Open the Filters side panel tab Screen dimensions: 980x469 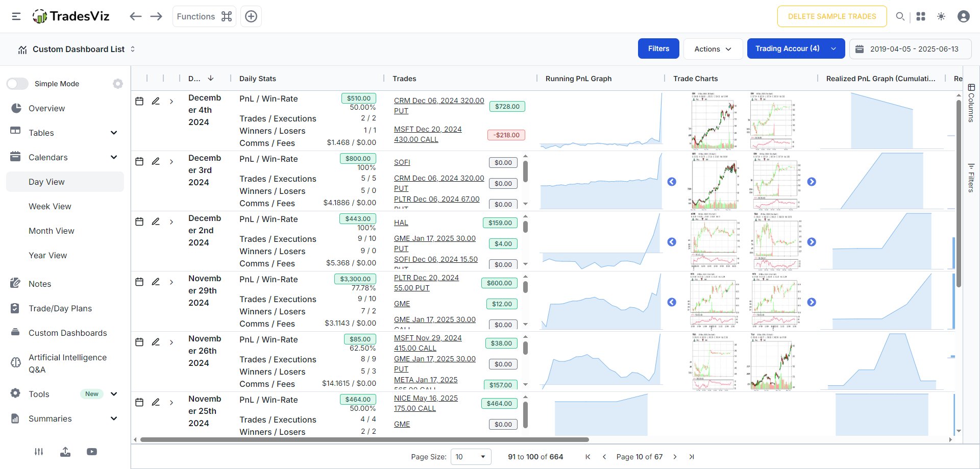971,178
